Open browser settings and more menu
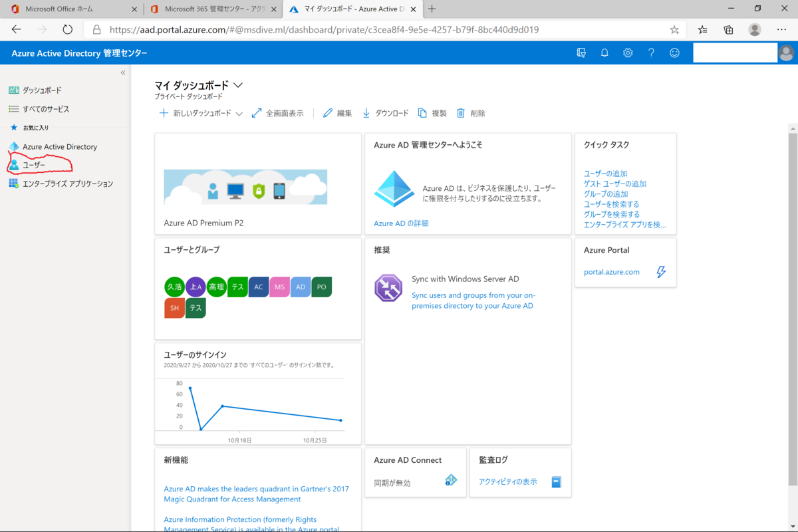Image resolution: width=798 pixels, height=532 pixels. 781,29
